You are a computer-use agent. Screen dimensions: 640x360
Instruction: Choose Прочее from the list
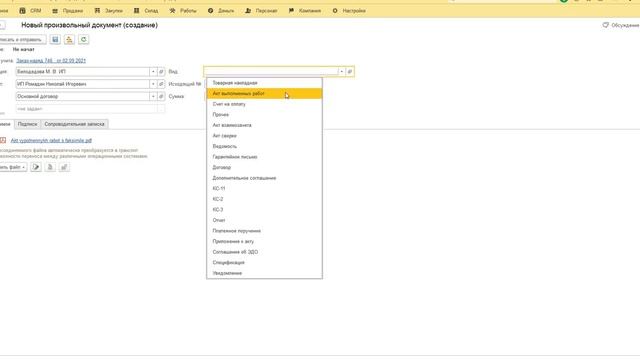[x=264, y=115]
